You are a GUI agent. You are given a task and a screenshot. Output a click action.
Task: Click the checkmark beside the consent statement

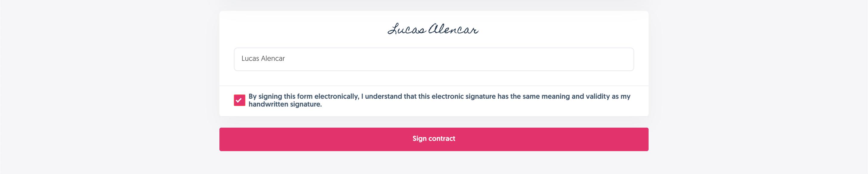[239, 100]
